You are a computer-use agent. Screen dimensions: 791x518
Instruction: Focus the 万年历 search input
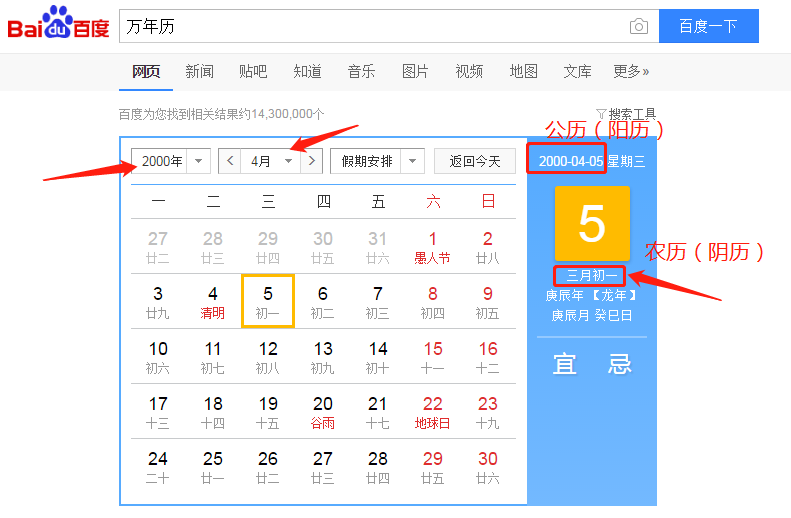(x=373, y=26)
